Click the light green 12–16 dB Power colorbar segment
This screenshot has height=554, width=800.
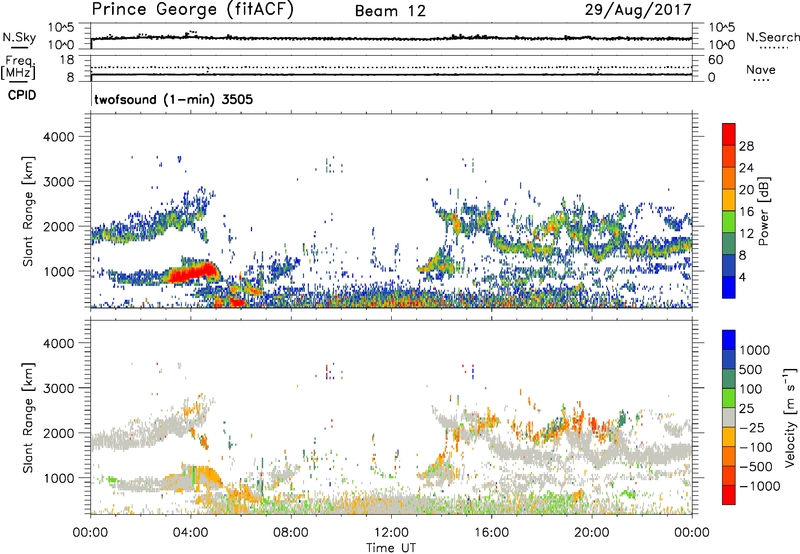pyautogui.click(x=729, y=222)
